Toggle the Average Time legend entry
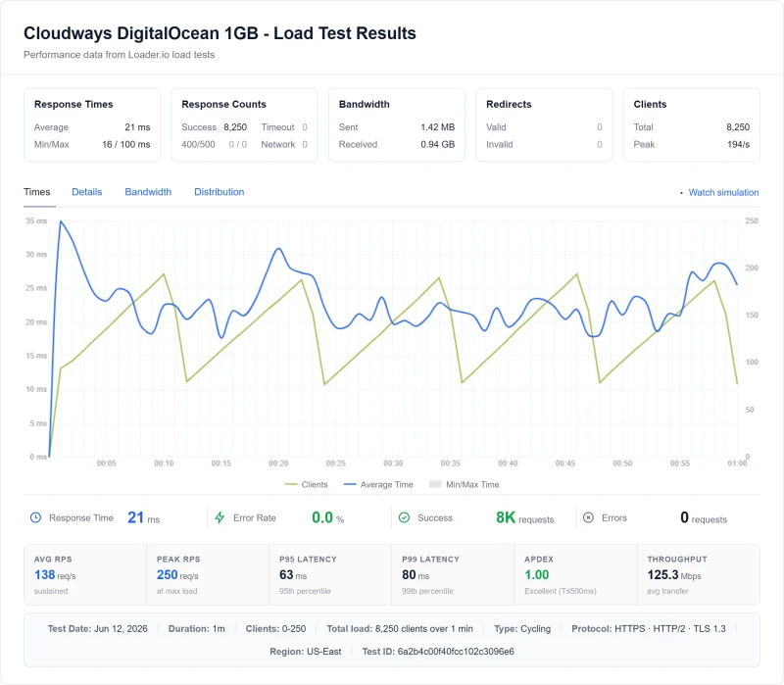Viewport: 784px width, 685px height. pyautogui.click(x=378, y=484)
